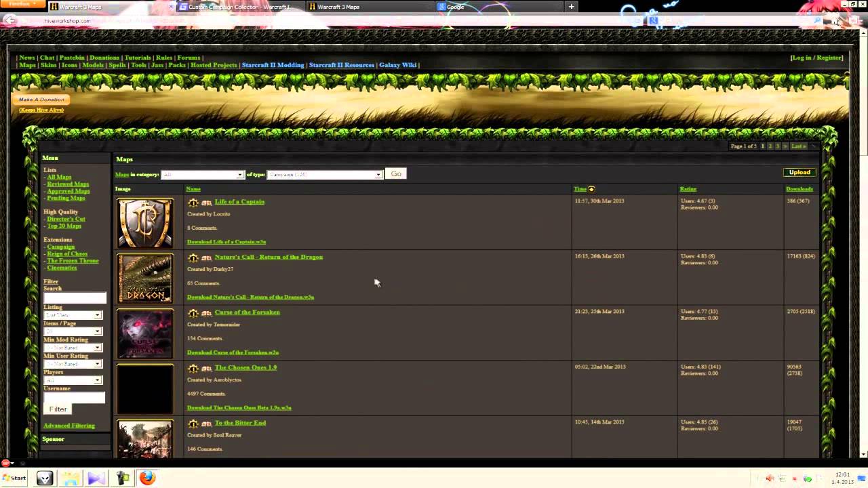Image resolution: width=868 pixels, height=488 pixels.
Task: Expand the Min User Rating dropdown
Action: click(73, 364)
